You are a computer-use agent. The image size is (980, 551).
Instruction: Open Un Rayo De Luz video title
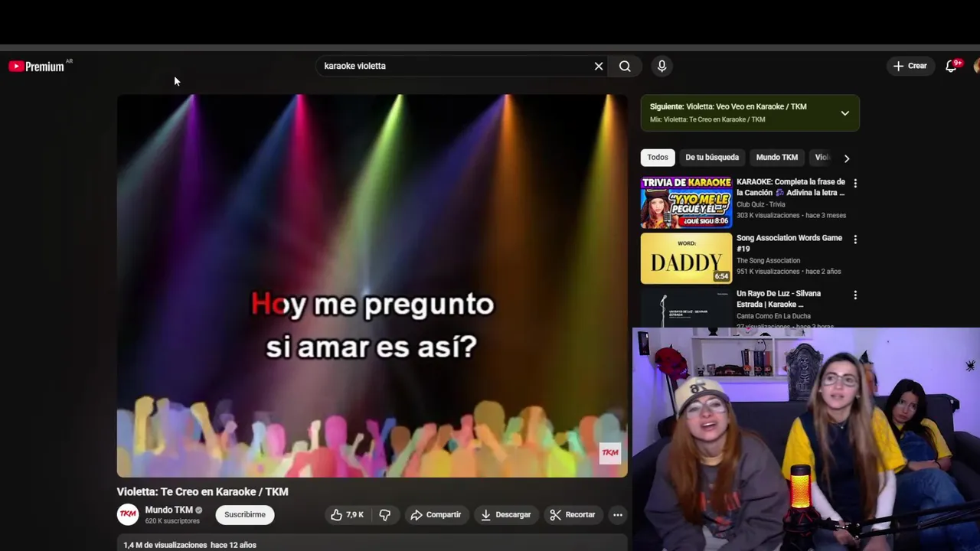pyautogui.click(x=779, y=298)
